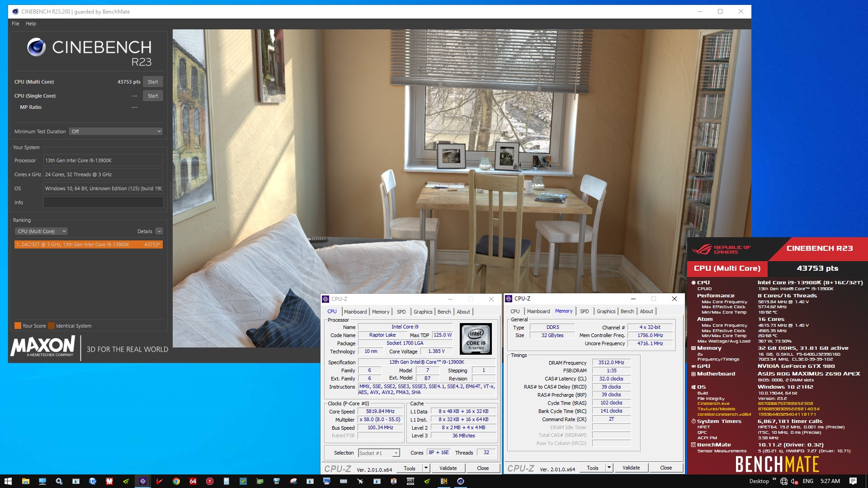868x488 pixels.
Task: Open the Windows Start menu
Action: click(8, 481)
